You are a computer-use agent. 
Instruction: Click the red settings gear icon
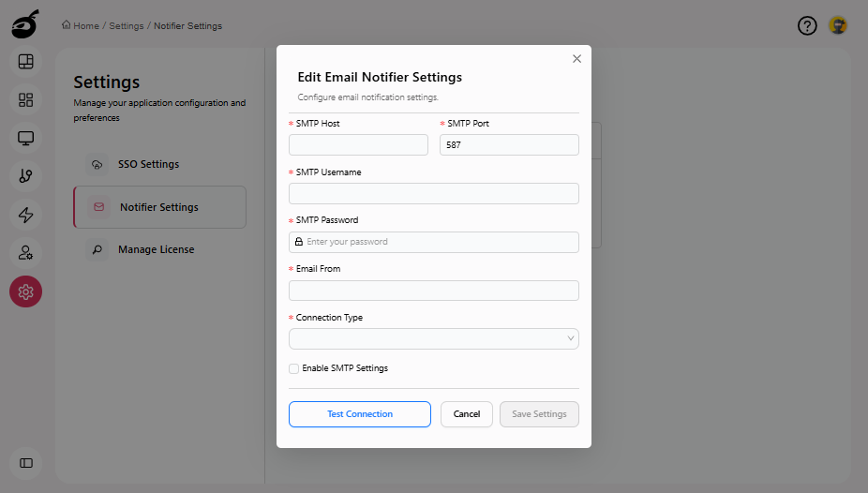[25, 291]
